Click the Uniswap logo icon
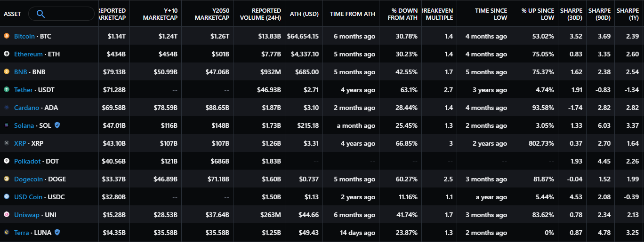The width and height of the screenshot is (644, 242). coord(7,215)
